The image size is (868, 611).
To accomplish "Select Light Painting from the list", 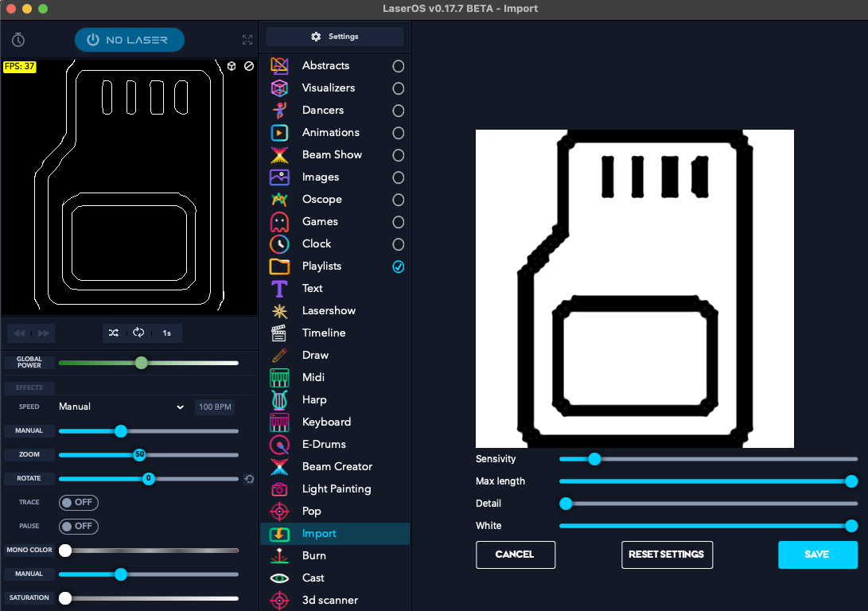I will pyautogui.click(x=336, y=488).
